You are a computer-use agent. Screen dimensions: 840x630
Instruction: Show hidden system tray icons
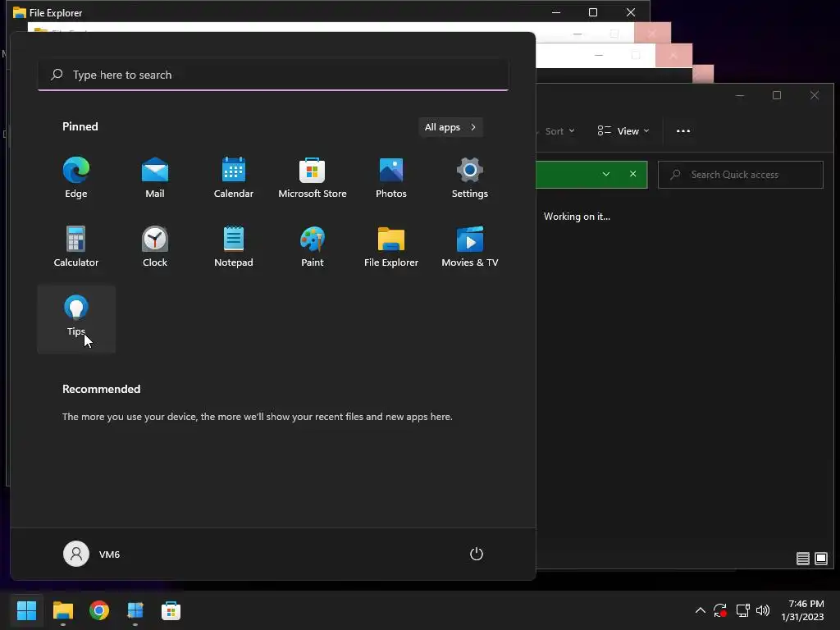[x=701, y=610]
